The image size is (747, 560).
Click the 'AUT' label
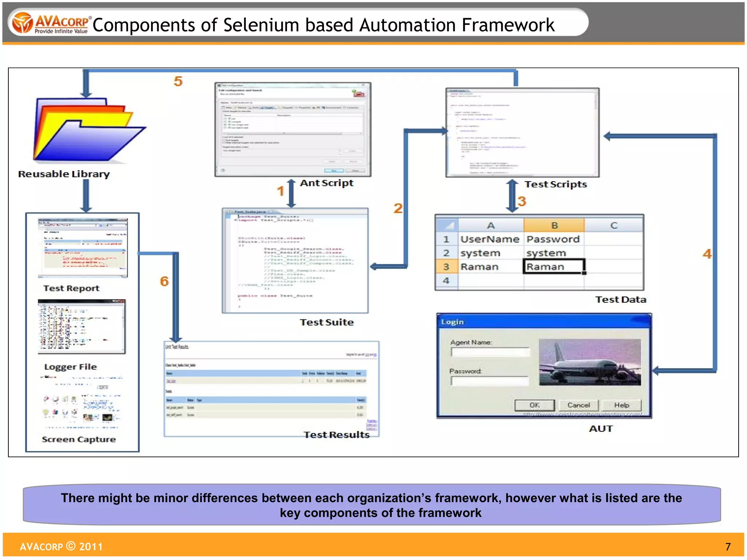pos(601,429)
